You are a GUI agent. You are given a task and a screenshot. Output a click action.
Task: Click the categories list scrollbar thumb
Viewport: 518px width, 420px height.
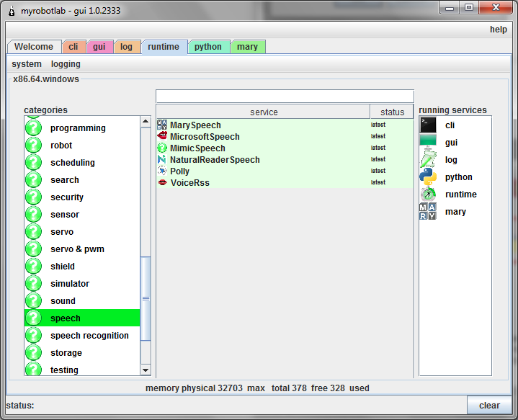point(146,298)
